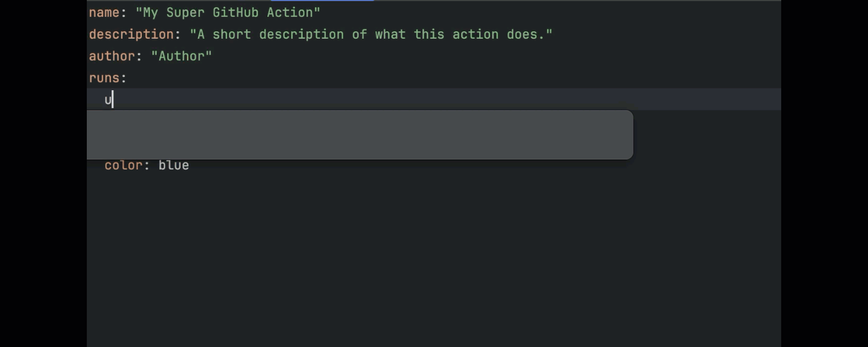This screenshot has height=347, width=868.
Task: Place cursor in the "Author" string value
Action: [x=181, y=56]
